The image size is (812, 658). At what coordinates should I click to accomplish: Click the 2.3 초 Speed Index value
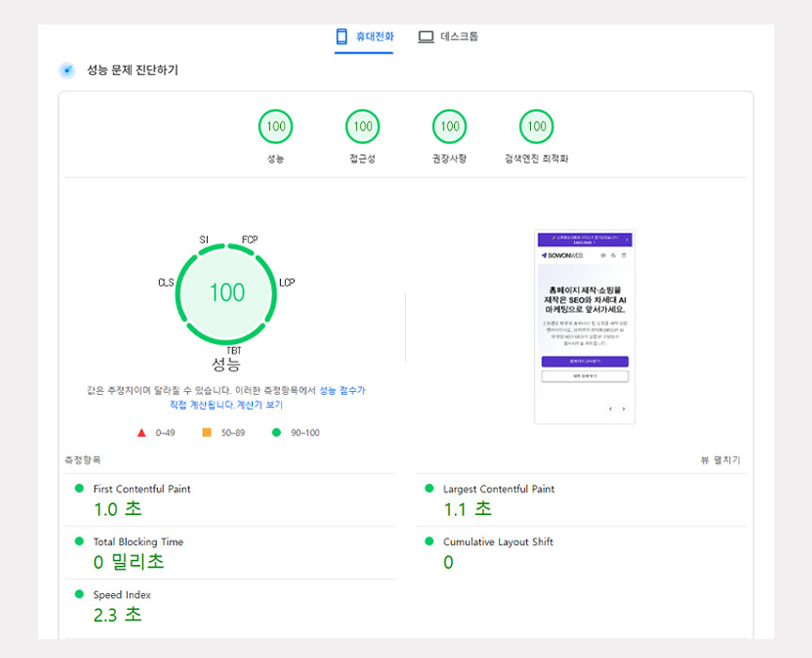click(117, 615)
